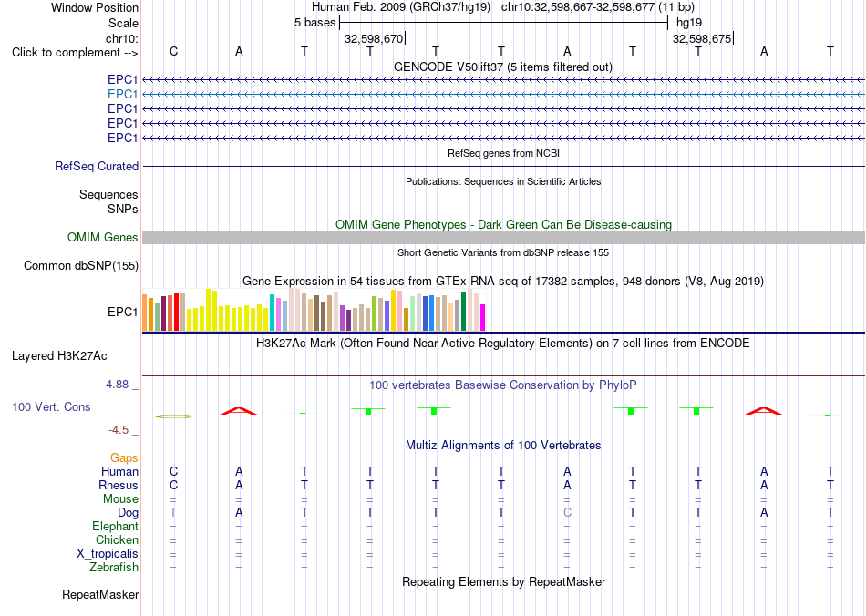Screen dimensions: 866x616
Task: Click the faded C base in the Dog row
Action: [x=567, y=513]
